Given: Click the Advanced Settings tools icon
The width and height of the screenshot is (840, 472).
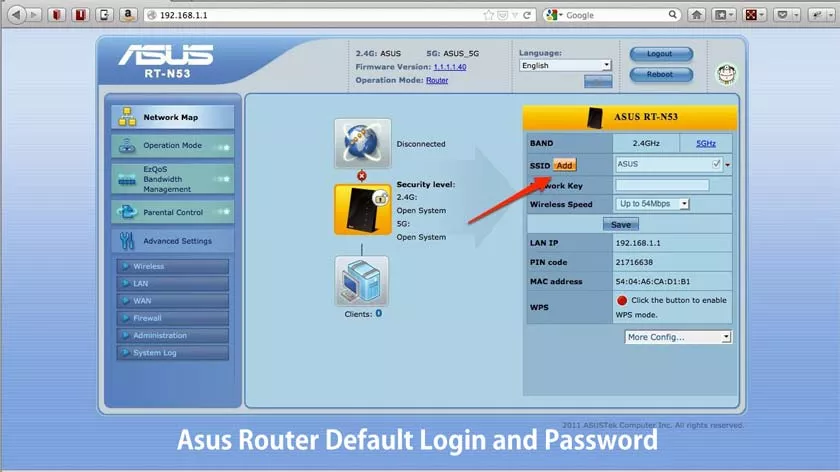Looking at the screenshot, I should [127, 241].
